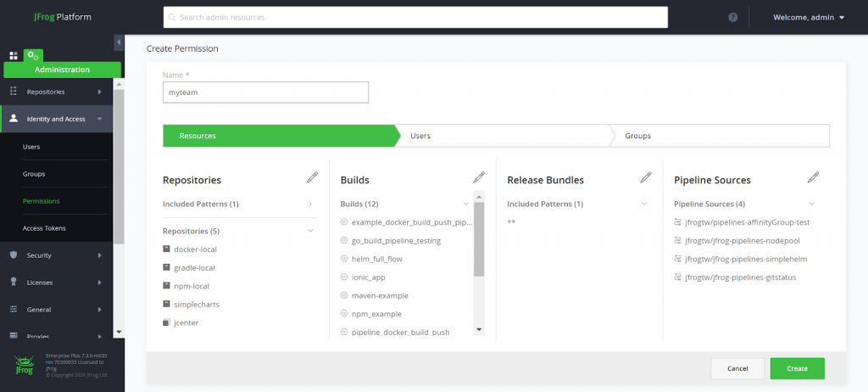Image resolution: width=868 pixels, height=392 pixels.
Task: Open the Administration gear module icon
Action: tap(32, 55)
